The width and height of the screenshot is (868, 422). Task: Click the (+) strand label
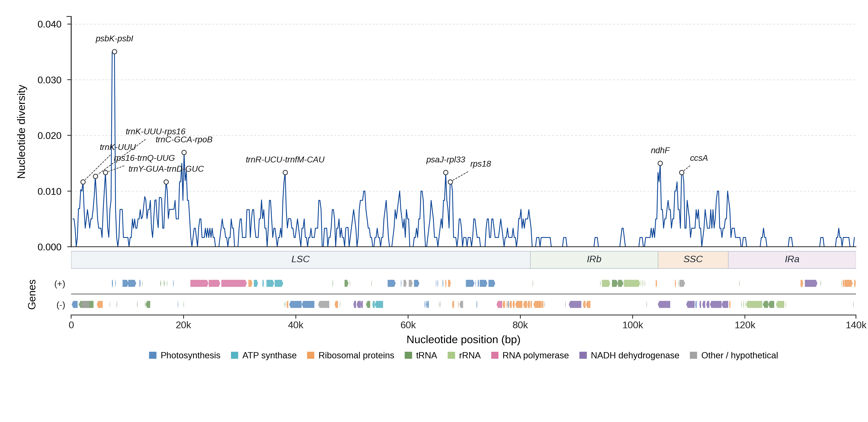pos(60,284)
